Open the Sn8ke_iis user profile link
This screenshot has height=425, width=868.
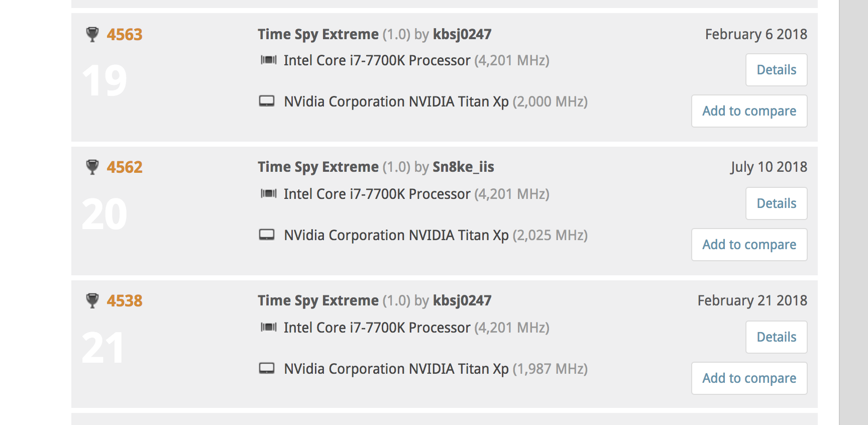point(463,167)
